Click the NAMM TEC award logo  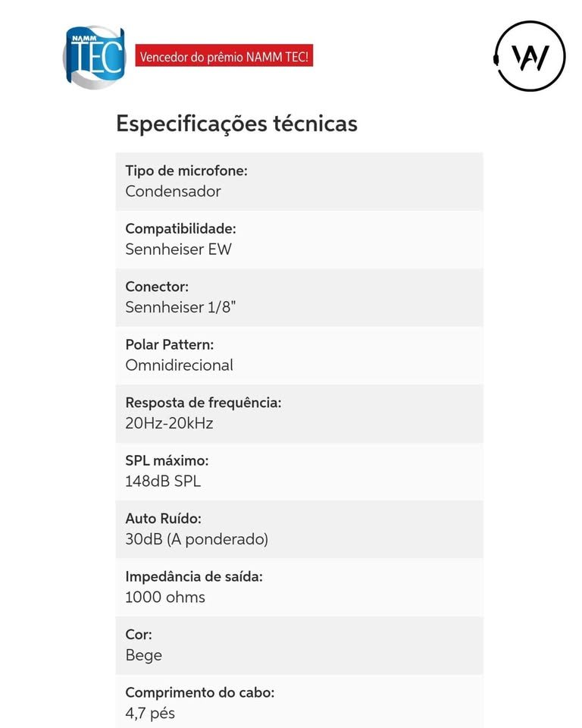point(93,58)
